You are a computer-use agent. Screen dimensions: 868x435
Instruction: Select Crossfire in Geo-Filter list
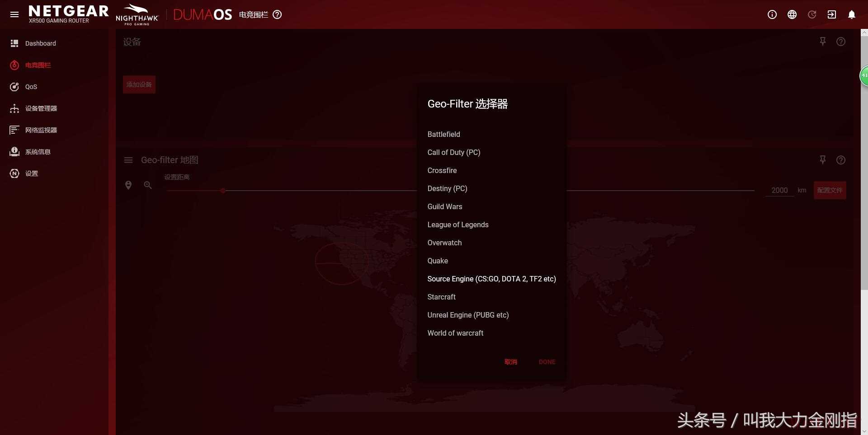point(492,170)
